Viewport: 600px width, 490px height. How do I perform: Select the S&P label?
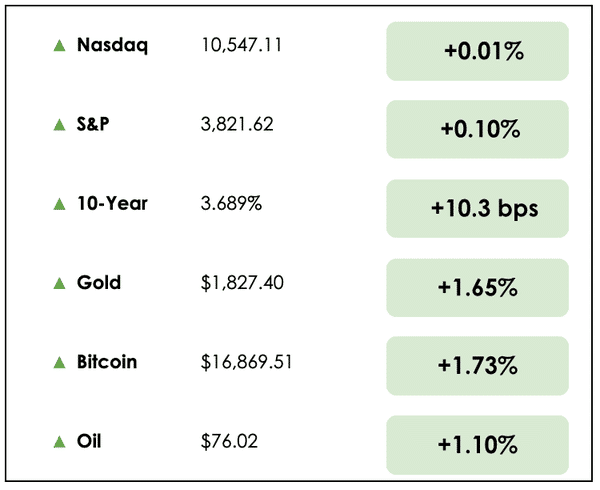coord(95,125)
